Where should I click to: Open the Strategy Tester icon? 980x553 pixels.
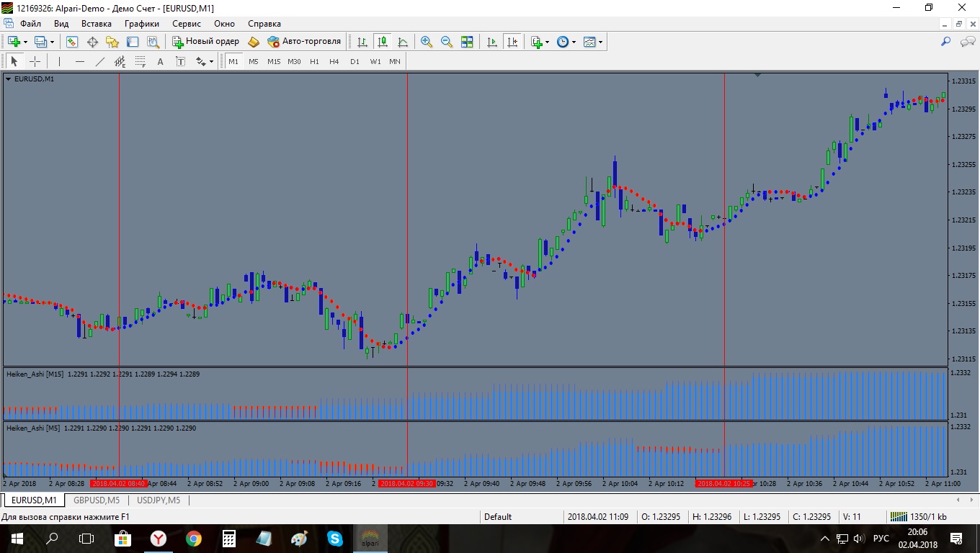[x=153, y=42]
